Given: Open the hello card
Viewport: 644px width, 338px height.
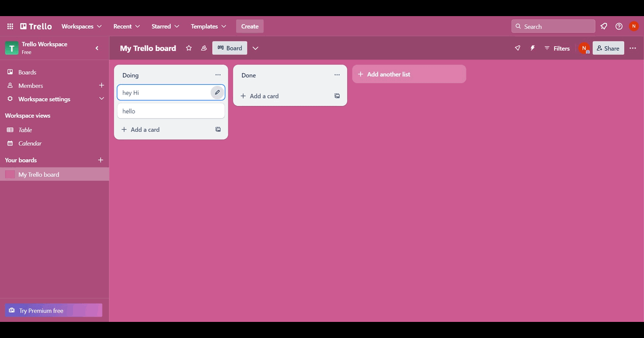Looking at the screenshot, I should (x=171, y=111).
